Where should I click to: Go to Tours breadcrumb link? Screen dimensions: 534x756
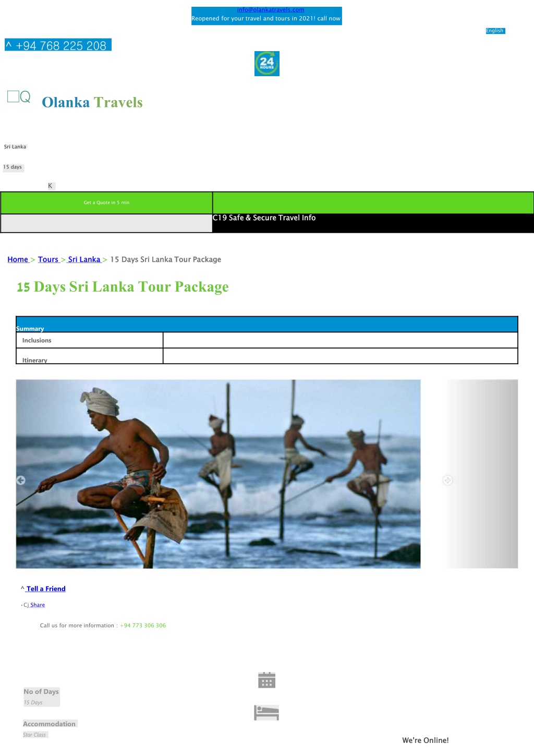pos(48,259)
